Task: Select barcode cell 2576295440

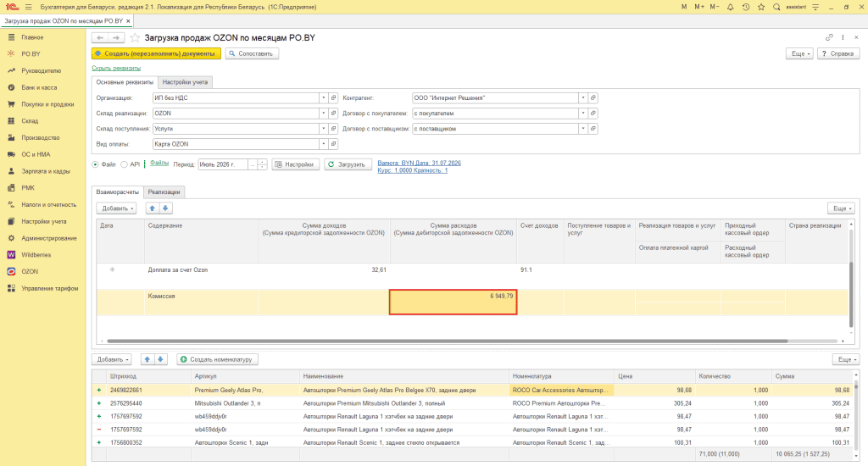Action: coord(148,403)
